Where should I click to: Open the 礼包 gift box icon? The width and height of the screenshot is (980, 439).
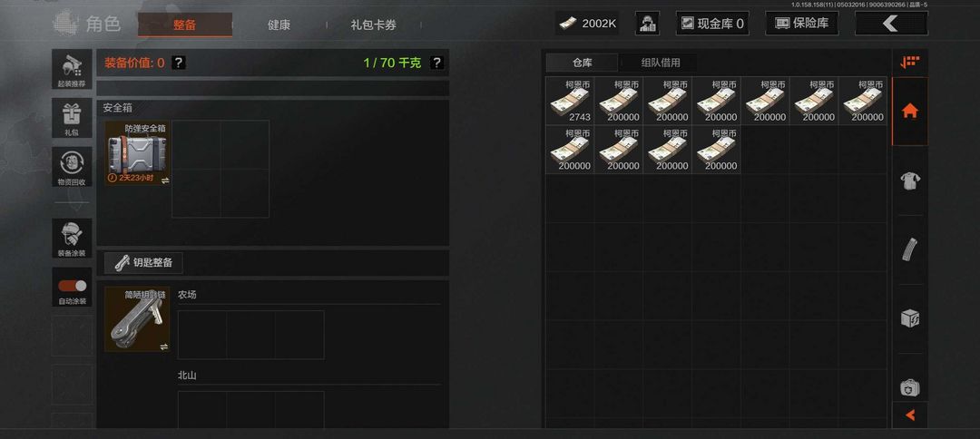click(x=72, y=118)
